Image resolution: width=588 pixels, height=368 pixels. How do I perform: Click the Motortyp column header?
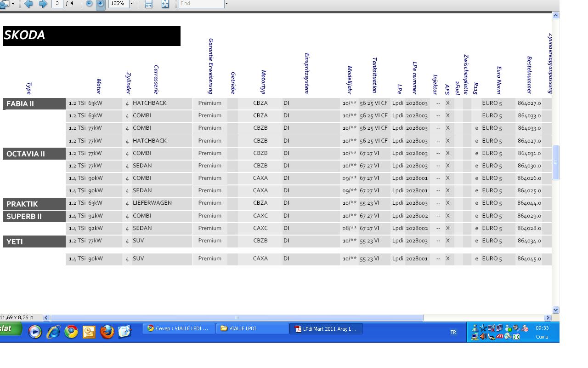coord(264,82)
